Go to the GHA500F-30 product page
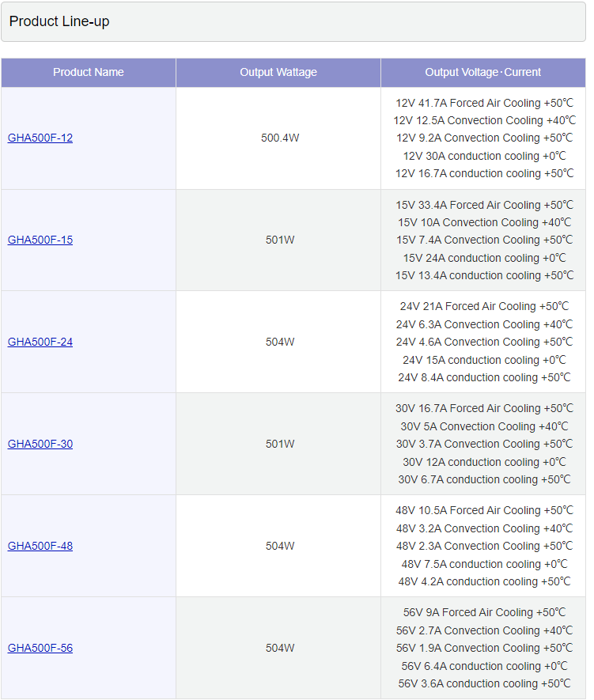The image size is (594, 700). pos(40,444)
